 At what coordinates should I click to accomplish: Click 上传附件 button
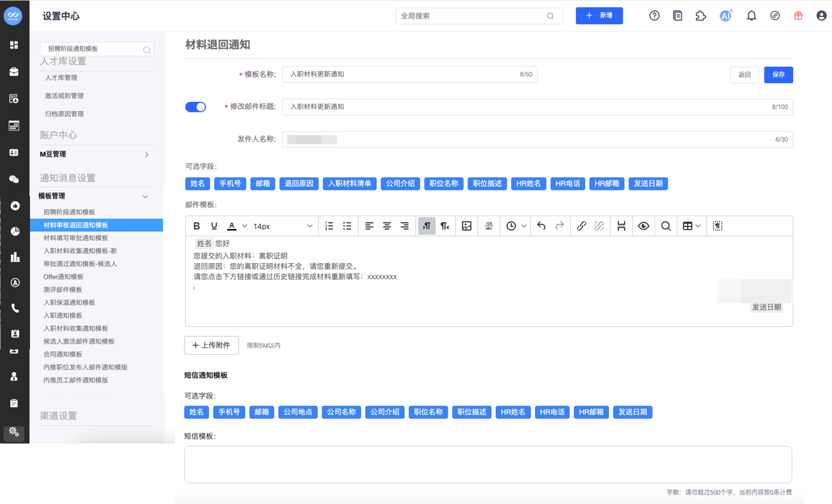211,345
